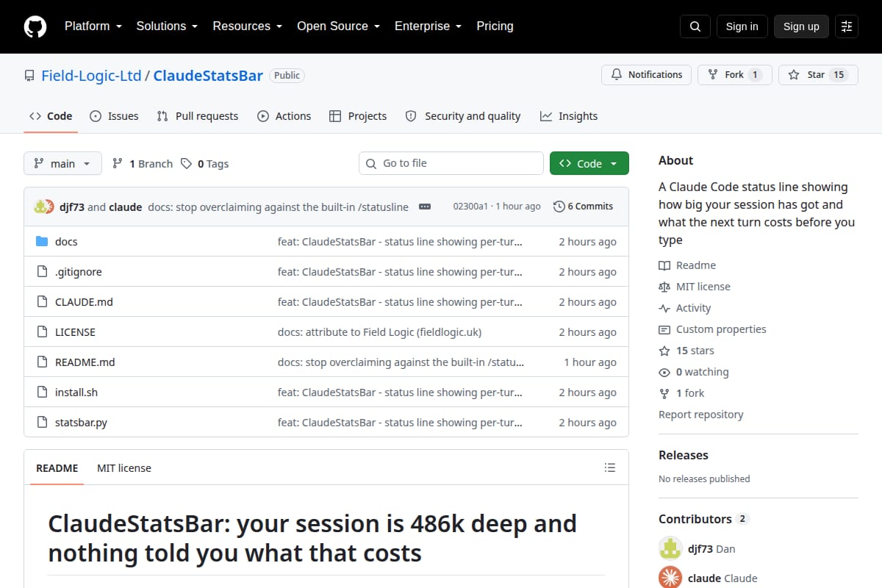
Task: Click the repository icon before Field-Logic-Ltd
Action: point(29,76)
